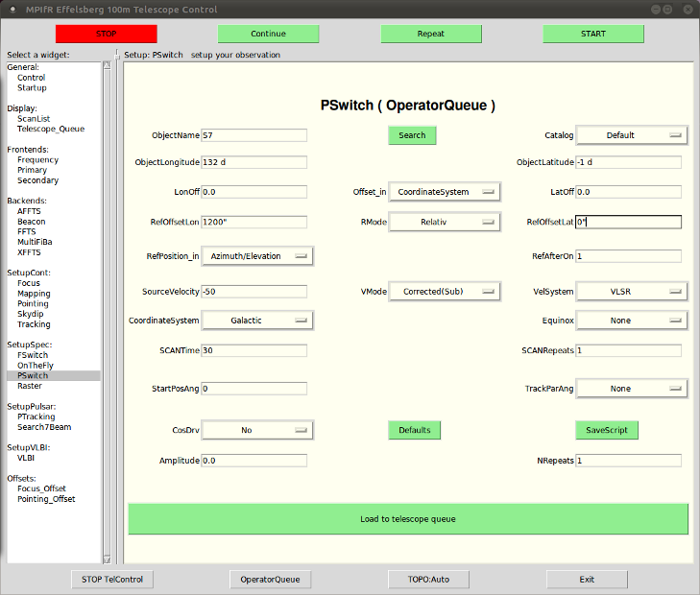The width and height of the screenshot is (700, 595).
Task: Open the RefPosition_in Azimuth/Elevation dropdown
Action: (257, 256)
